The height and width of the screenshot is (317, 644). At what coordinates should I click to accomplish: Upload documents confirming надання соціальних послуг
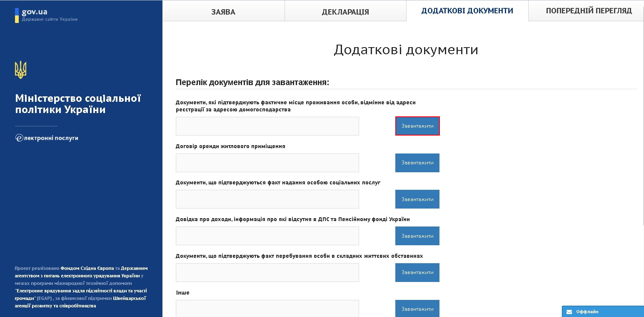[x=417, y=199]
